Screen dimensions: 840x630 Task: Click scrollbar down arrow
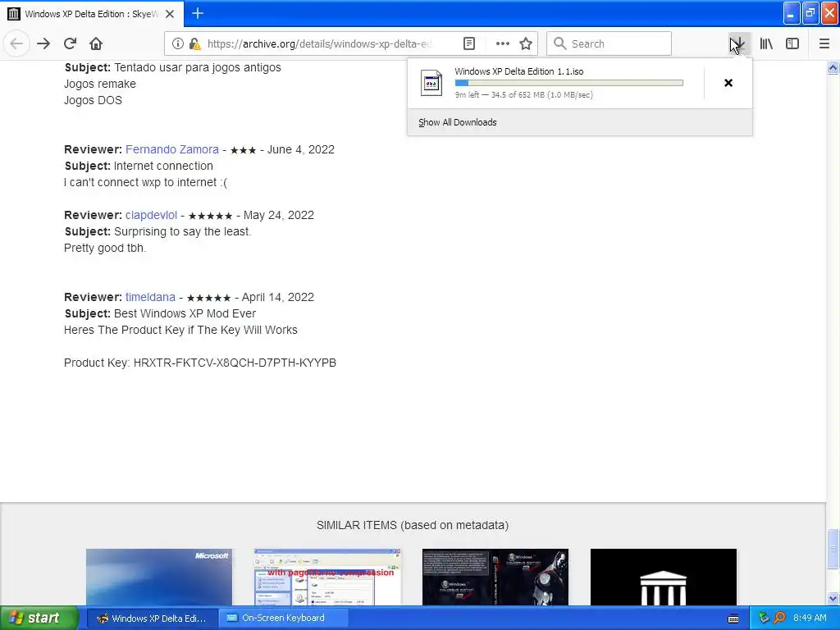pos(833,598)
